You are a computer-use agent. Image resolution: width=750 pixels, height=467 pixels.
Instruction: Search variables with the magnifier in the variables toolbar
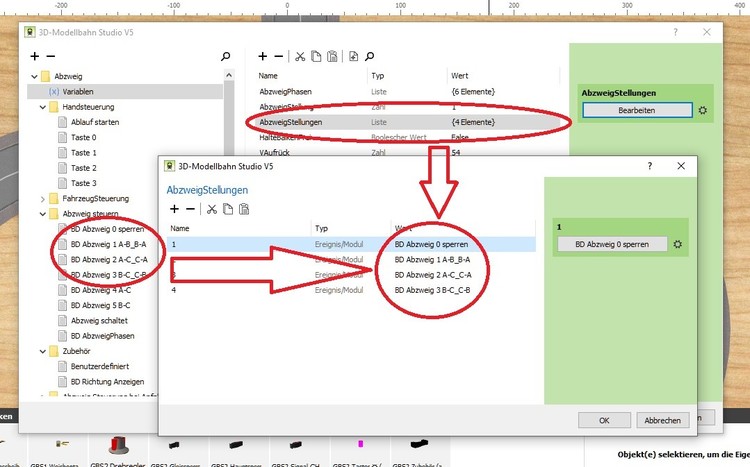(369, 56)
